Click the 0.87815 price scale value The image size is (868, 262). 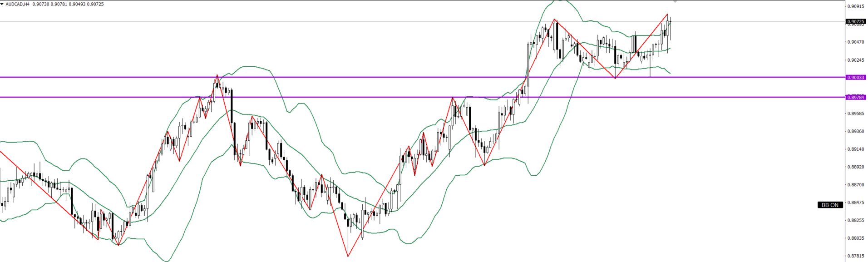click(855, 256)
